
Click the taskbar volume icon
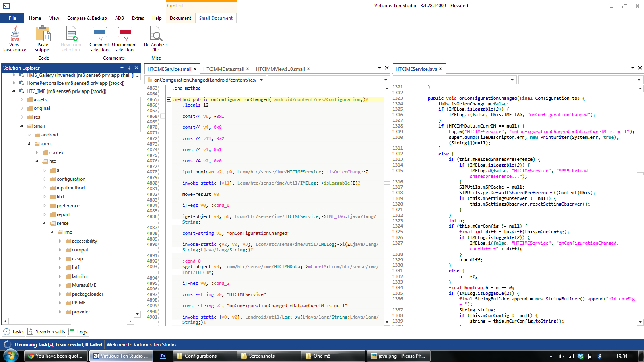pyautogui.click(x=561, y=356)
